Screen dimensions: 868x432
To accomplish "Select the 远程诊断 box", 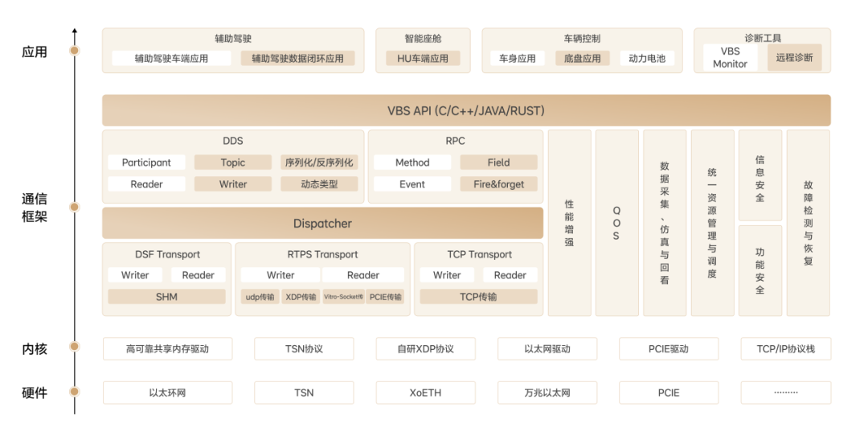I will point(794,58).
